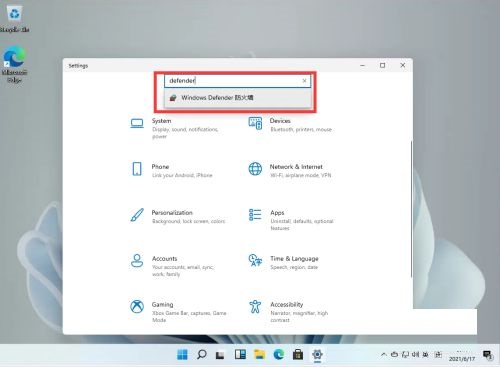This screenshot has width=500, height=367.
Task: Click the Accounts heading text
Action: click(164, 258)
